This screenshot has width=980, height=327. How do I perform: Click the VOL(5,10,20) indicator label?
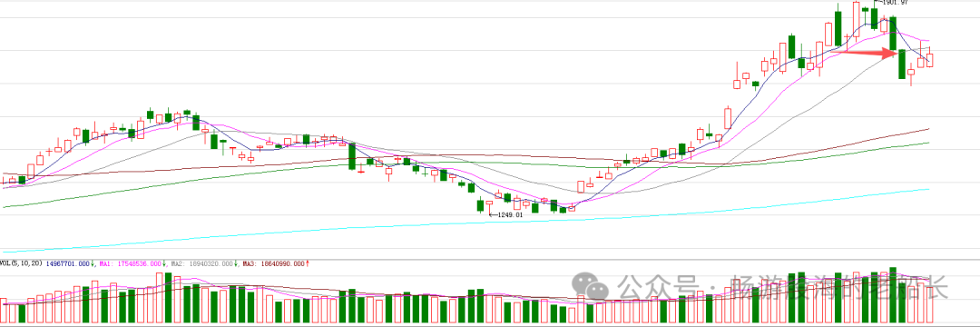pyautogui.click(x=21, y=263)
